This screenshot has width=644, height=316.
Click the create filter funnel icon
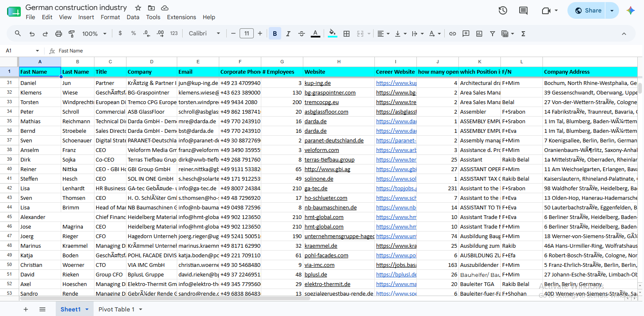pos(493,34)
